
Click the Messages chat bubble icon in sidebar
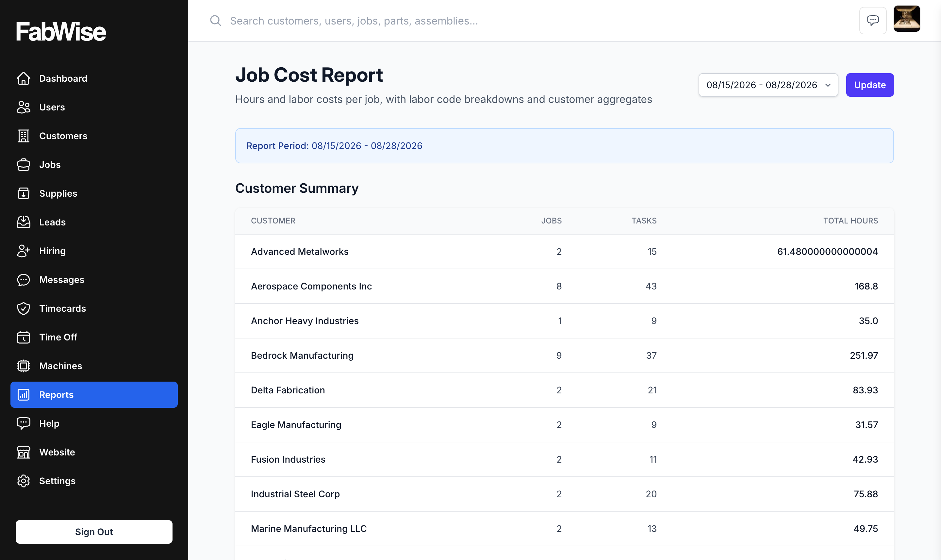click(x=24, y=280)
